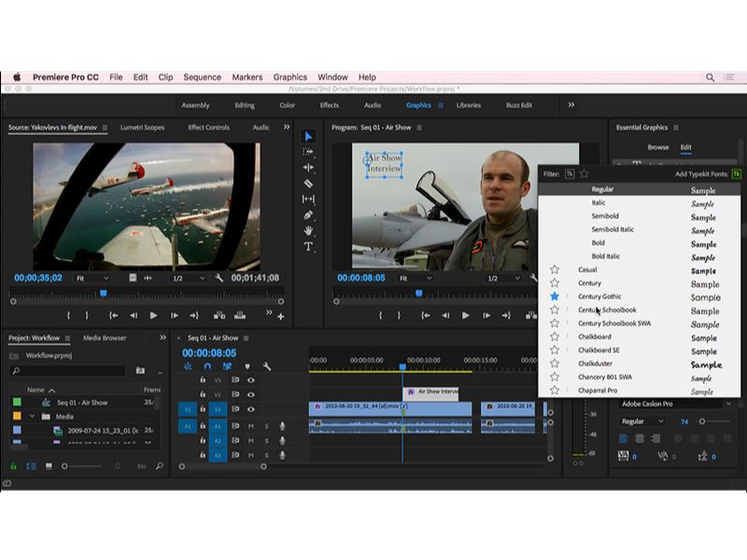The width and height of the screenshot is (747, 560).
Task: Toggle favorite star for Century Gothic
Action: click(x=555, y=297)
